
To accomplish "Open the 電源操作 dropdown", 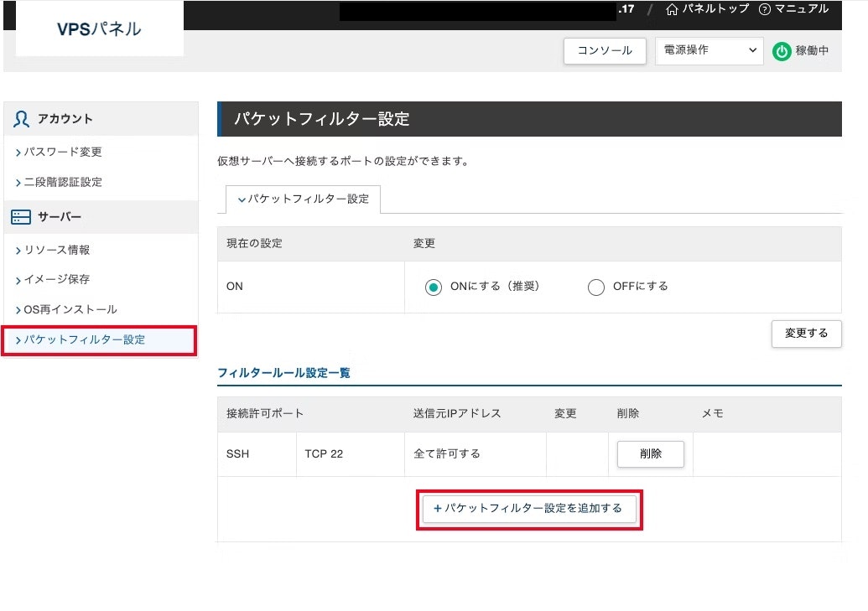I will tap(709, 51).
